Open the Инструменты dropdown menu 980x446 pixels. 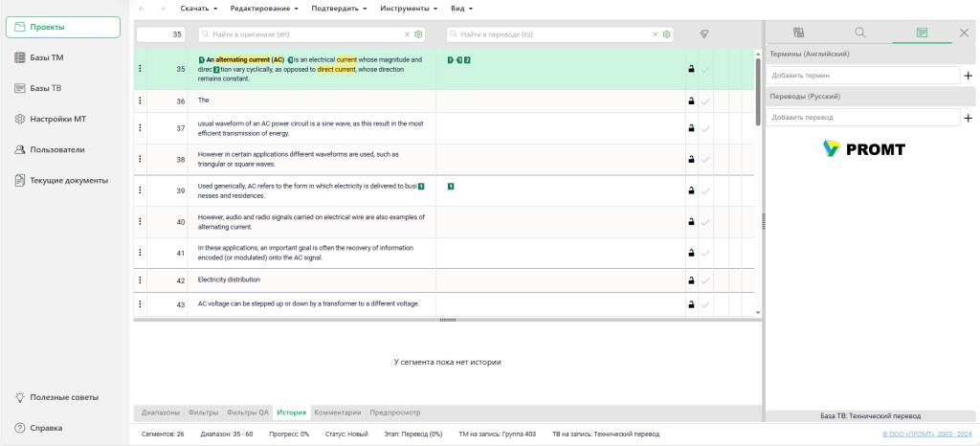[x=409, y=8]
